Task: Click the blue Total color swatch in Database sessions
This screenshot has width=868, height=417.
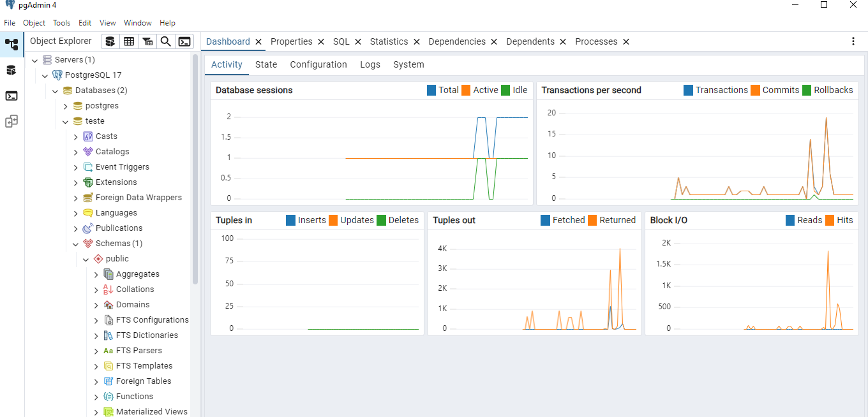Action: coord(431,90)
